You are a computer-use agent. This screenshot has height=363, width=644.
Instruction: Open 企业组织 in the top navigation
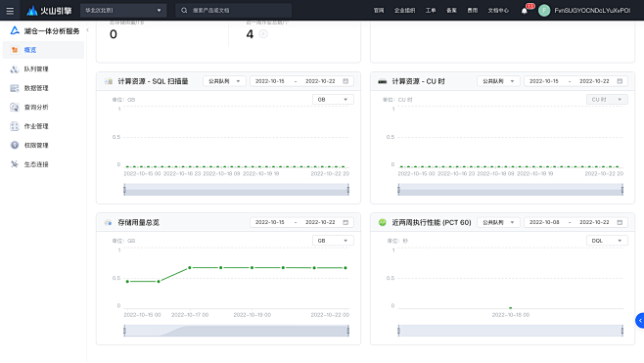[404, 10]
